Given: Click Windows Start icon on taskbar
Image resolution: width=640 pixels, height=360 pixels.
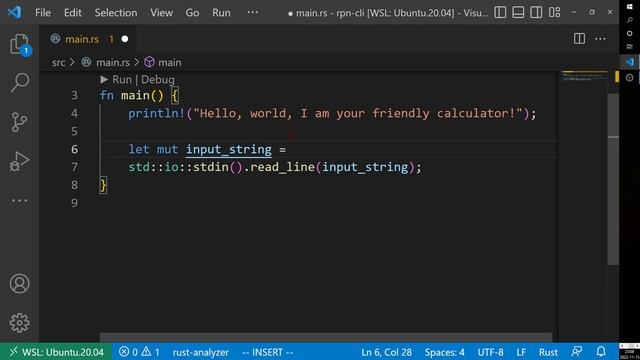Looking at the screenshot, I should pos(629,7).
